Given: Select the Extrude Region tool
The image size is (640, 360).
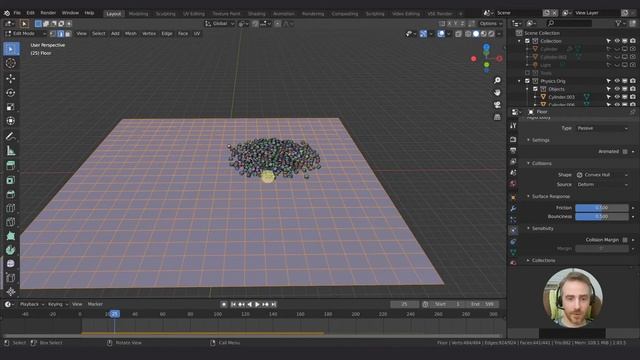Looking at the screenshot, I should 11,166.
